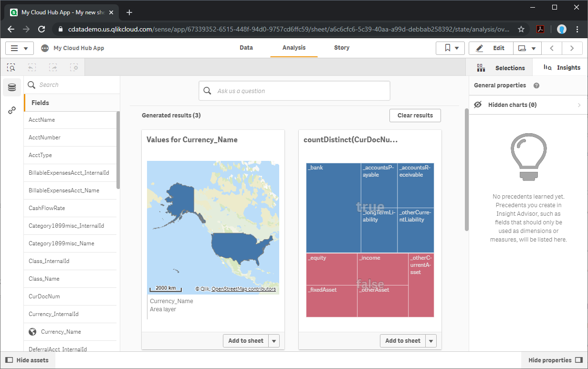Open the Adobe Acrobat browser extension
Viewport: 588px width, 369px height.
540,29
